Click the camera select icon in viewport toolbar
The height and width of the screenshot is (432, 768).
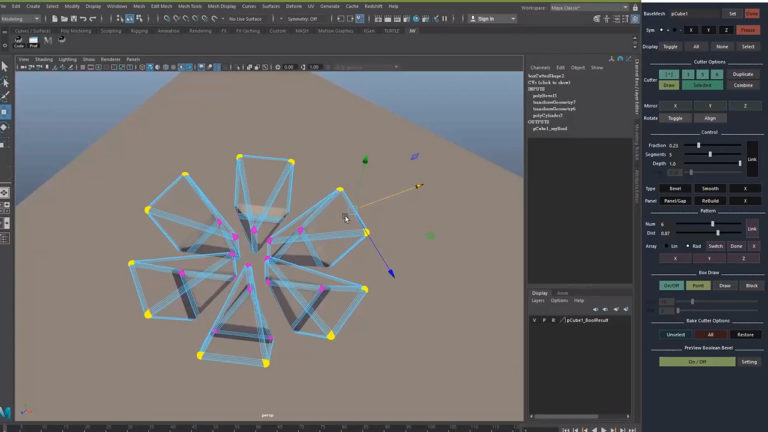pos(23,67)
